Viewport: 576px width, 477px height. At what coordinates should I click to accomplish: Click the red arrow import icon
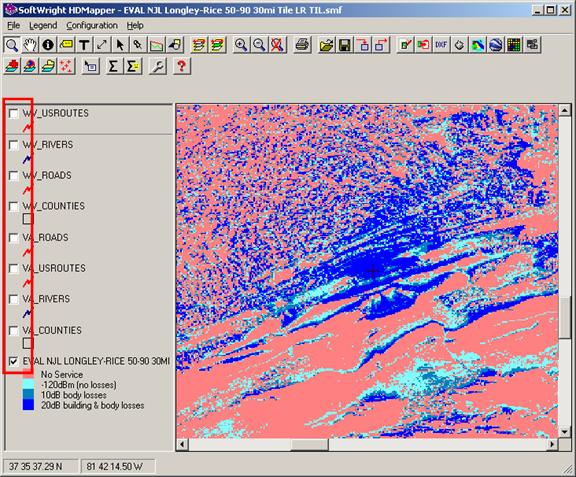tap(363, 45)
